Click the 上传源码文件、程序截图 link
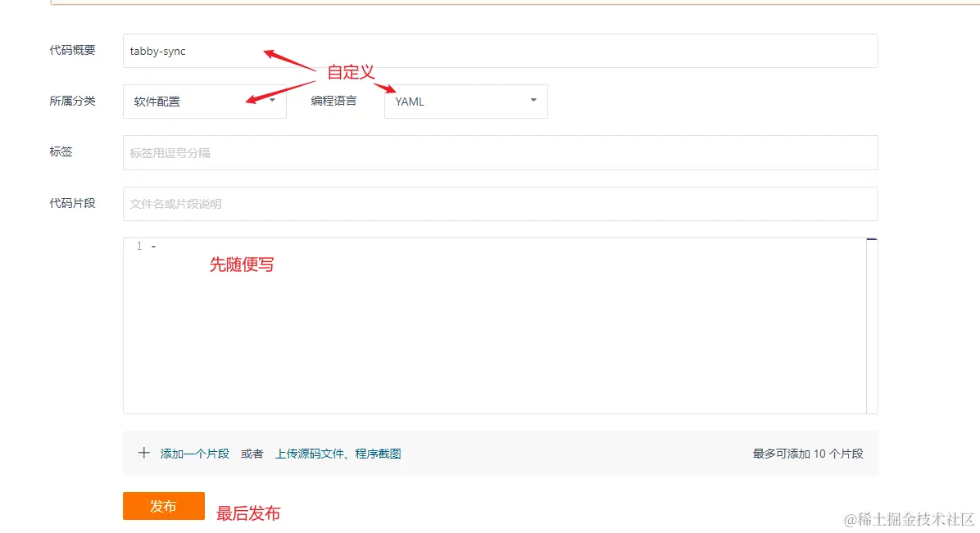The height and width of the screenshot is (533, 980). 338,454
